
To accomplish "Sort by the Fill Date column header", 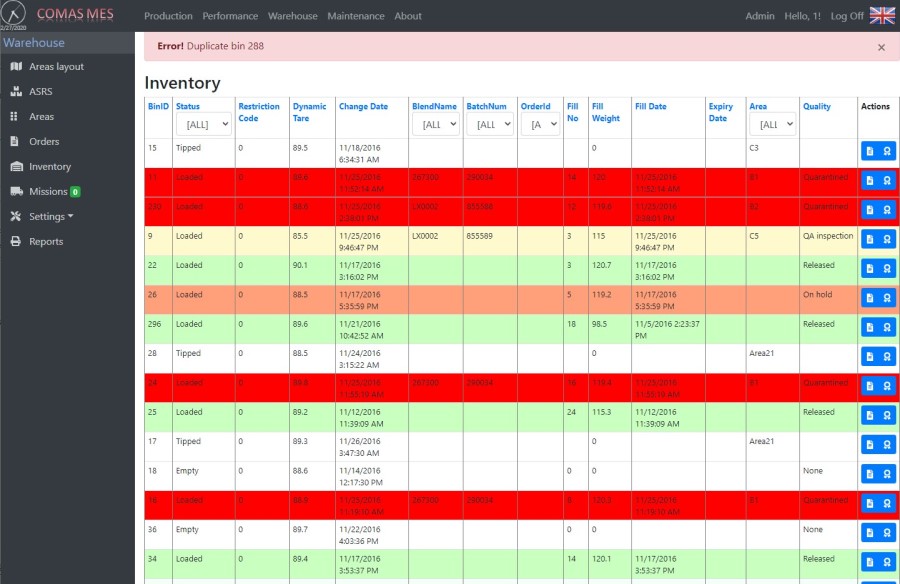I will click(x=650, y=106).
